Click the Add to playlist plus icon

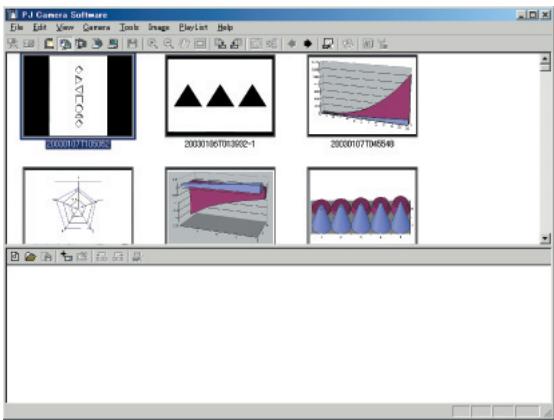click(66, 256)
